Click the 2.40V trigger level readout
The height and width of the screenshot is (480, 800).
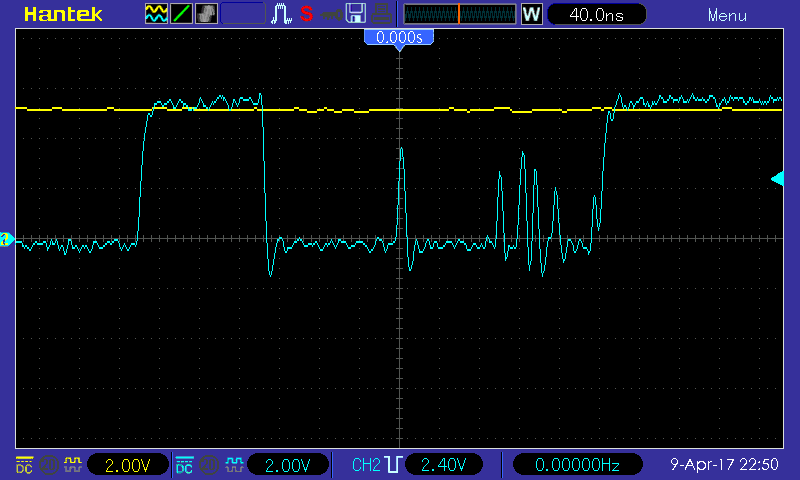tap(443, 465)
